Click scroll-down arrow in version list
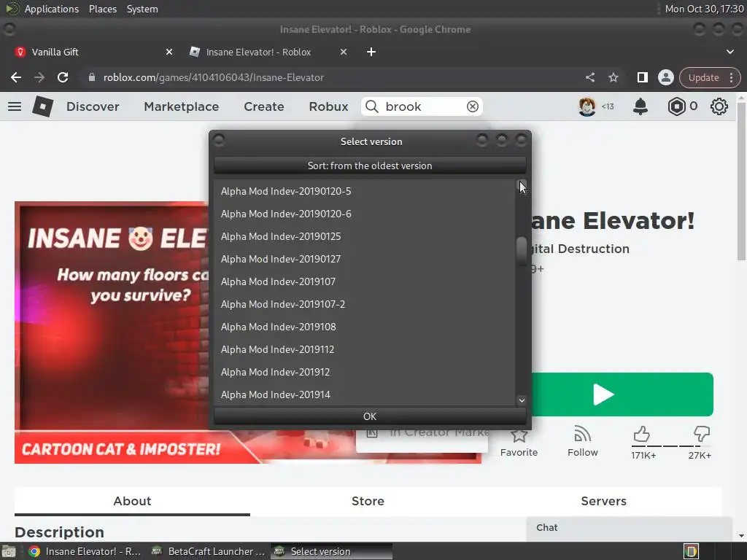This screenshot has width=747, height=560. [522, 400]
